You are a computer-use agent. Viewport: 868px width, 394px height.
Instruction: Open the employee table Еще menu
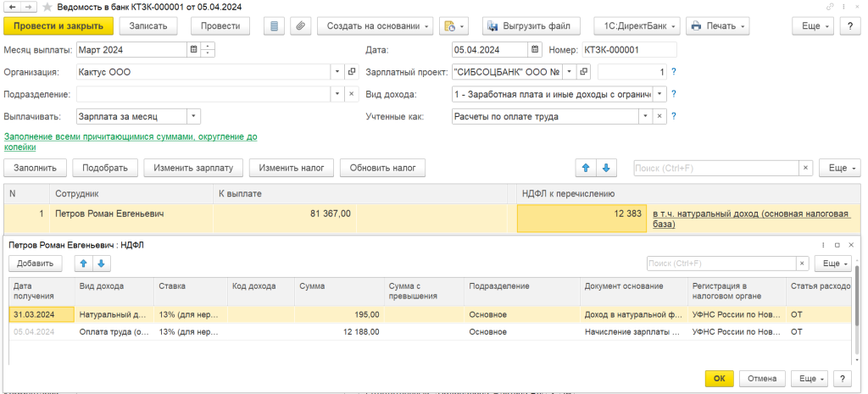tap(840, 169)
